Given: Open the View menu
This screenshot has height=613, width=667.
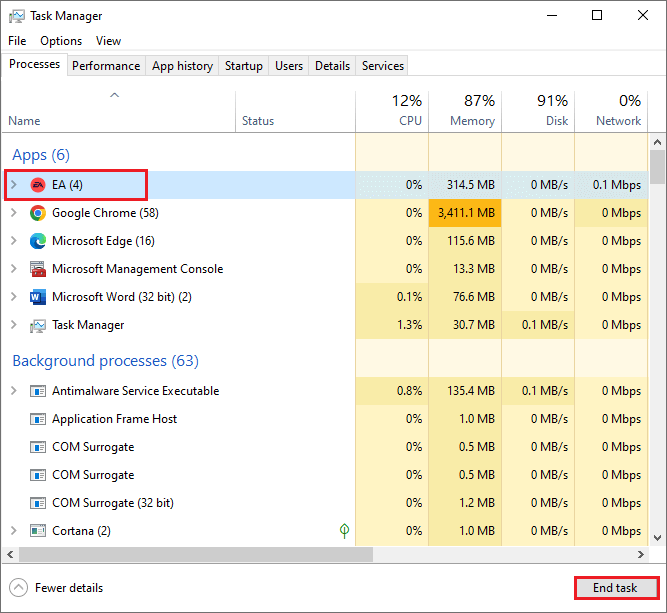Looking at the screenshot, I should [x=108, y=41].
